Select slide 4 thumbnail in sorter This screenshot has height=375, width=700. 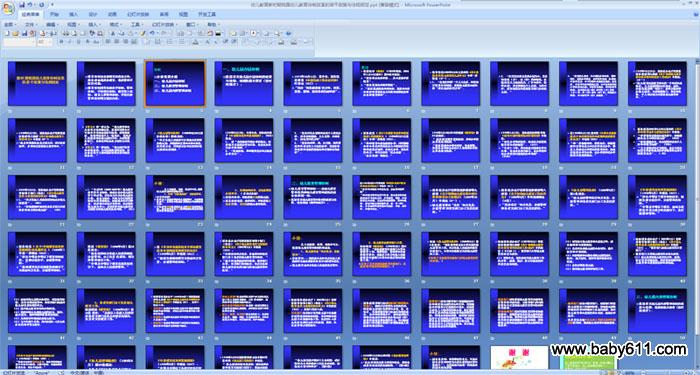coord(244,83)
